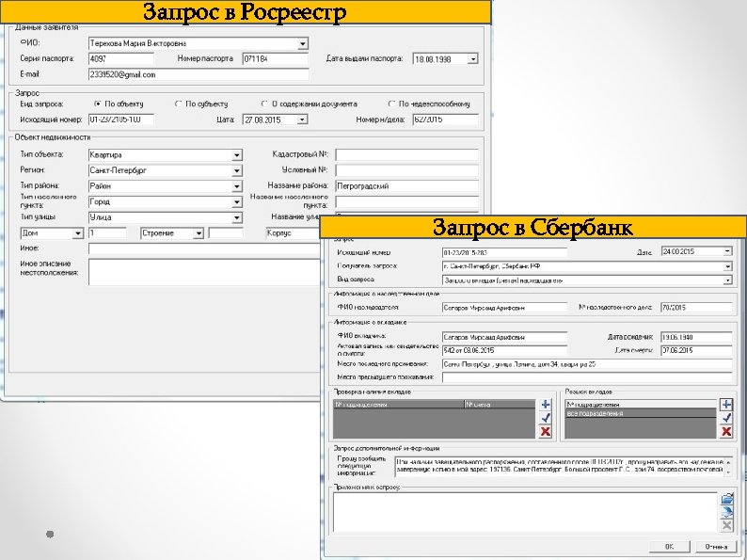Click the ФИО вкладчика field

(504, 338)
